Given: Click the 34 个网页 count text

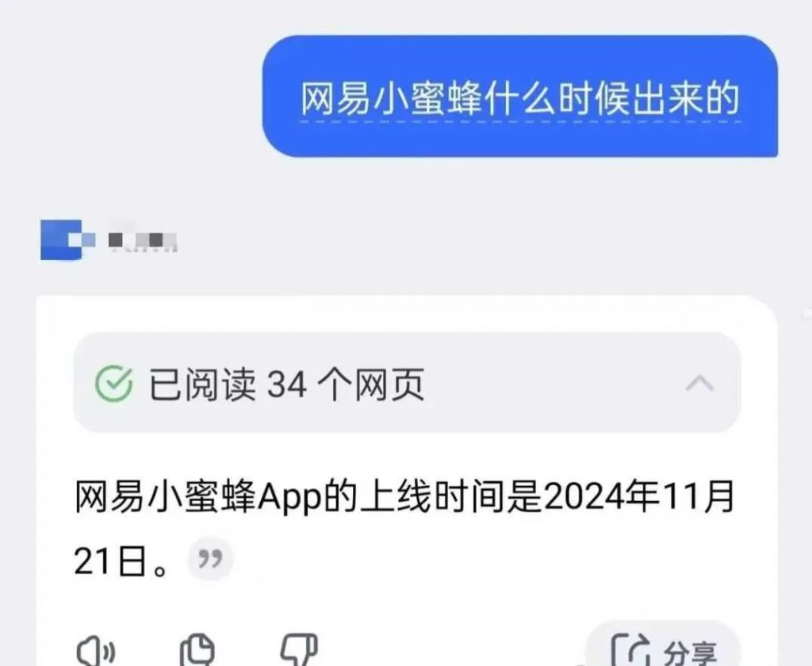Looking at the screenshot, I should (x=346, y=385).
